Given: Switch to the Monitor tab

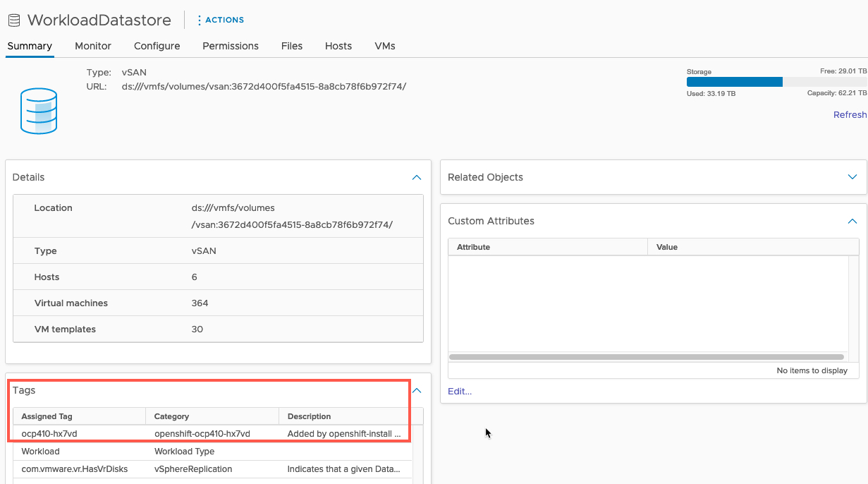Looking at the screenshot, I should pyautogui.click(x=93, y=46).
